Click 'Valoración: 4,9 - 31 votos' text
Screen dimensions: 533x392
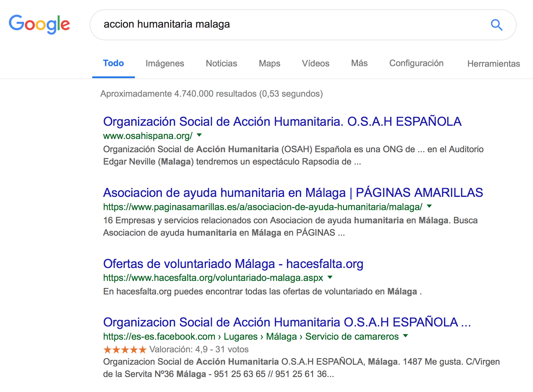(199, 349)
